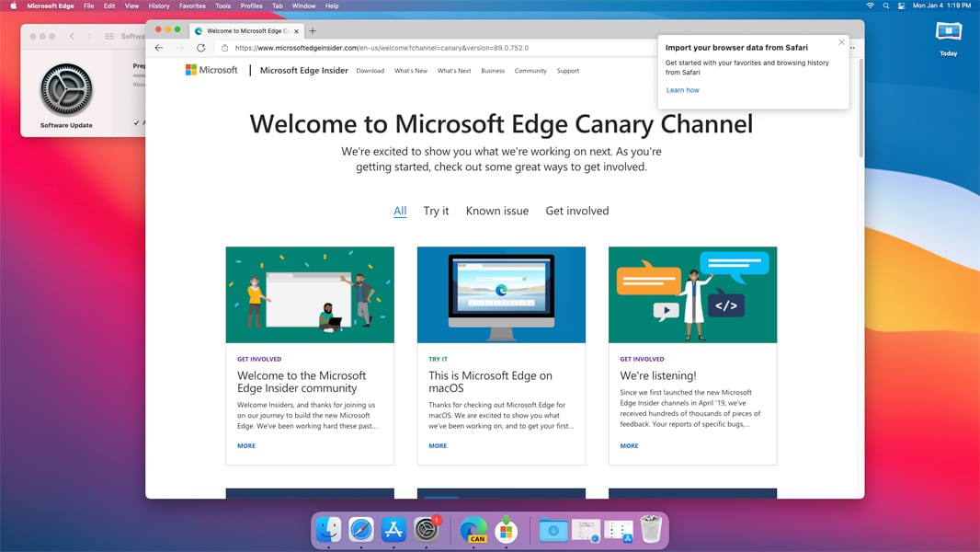
Task: Click MORE under We're listening! card
Action: (629, 445)
